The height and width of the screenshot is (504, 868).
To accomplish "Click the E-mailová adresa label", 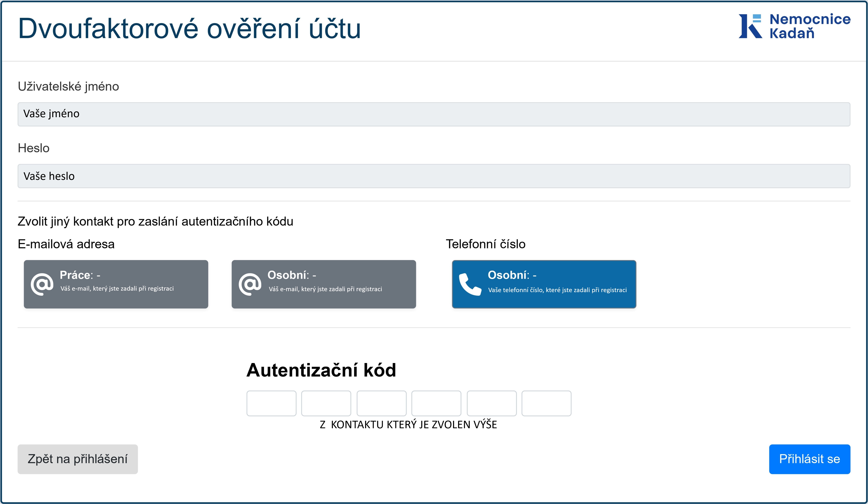I will pos(66,244).
